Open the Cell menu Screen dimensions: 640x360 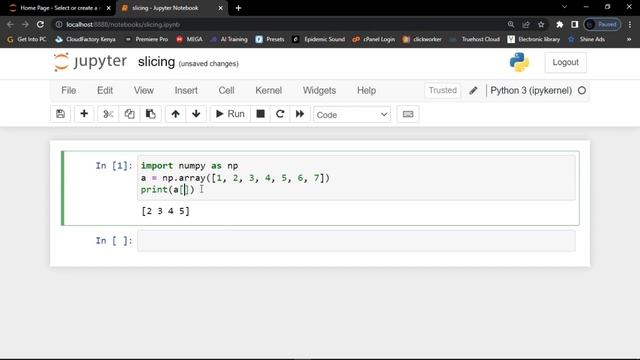227,91
